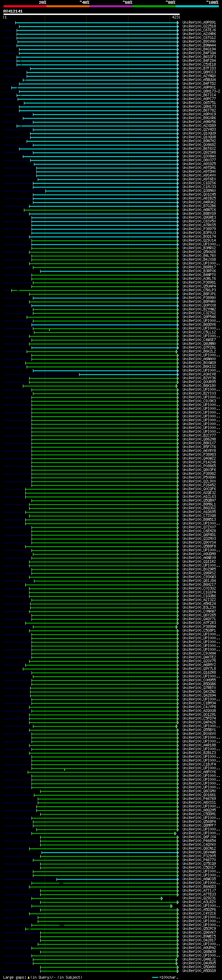Screen dimensions: 222x980
Task: Choose the UniRef100_Q38M60 hit
Action: tap(199, 191)
